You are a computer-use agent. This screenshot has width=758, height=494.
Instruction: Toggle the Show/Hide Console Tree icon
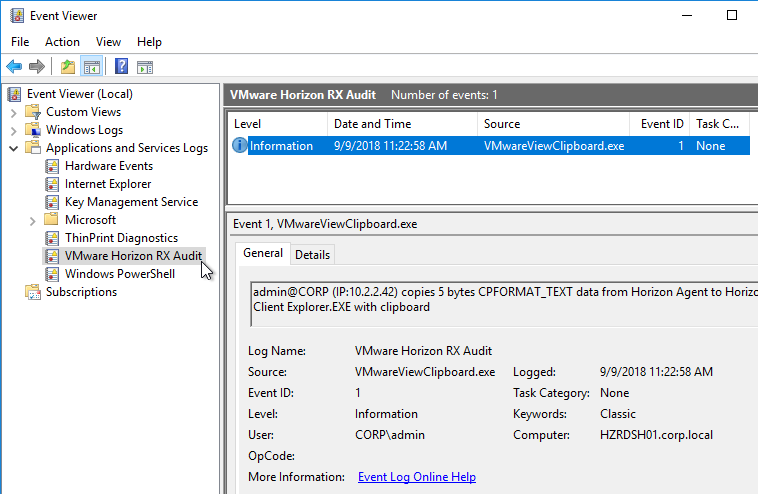click(91, 67)
